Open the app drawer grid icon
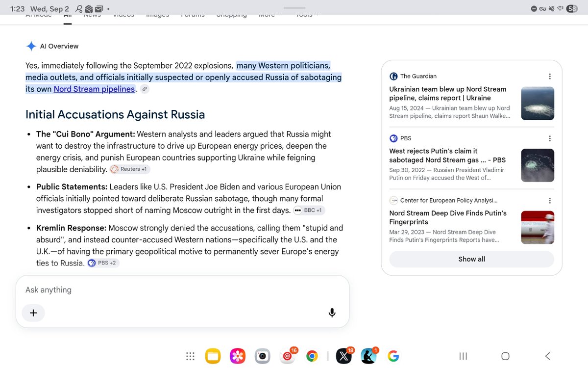588x368 pixels. click(x=191, y=356)
